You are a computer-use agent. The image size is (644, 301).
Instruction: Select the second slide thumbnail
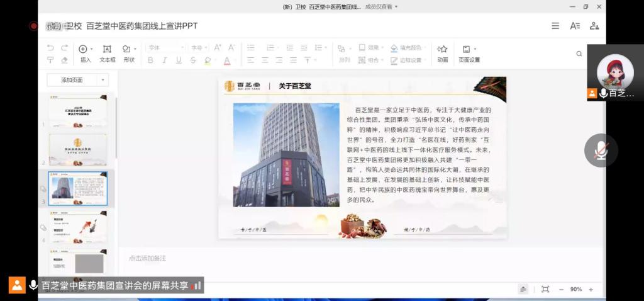point(78,149)
